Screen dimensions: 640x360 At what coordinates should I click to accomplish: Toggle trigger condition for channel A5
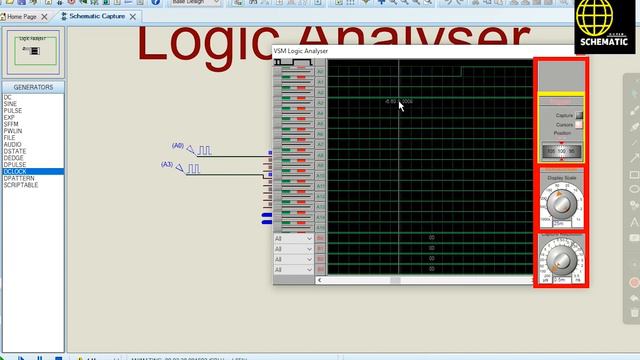pyautogui.click(x=294, y=124)
